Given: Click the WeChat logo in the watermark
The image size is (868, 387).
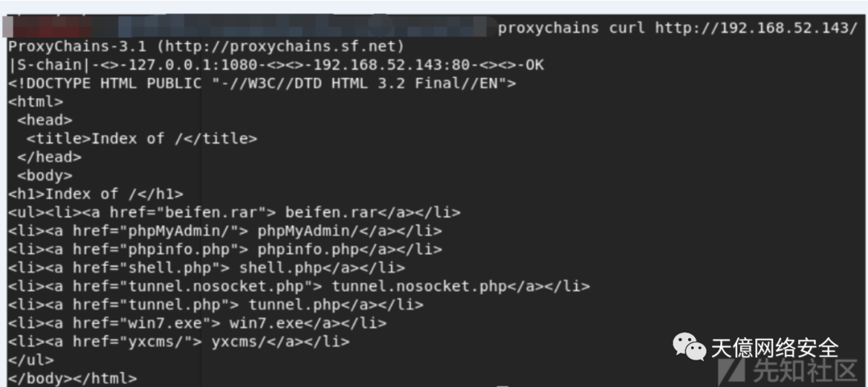Looking at the screenshot, I should coord(689,347).
